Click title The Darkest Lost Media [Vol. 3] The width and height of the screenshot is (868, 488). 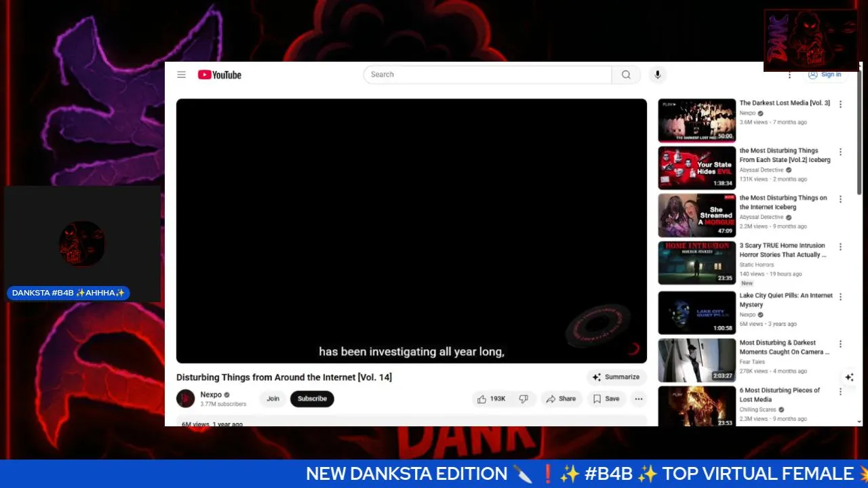(785, 103)
